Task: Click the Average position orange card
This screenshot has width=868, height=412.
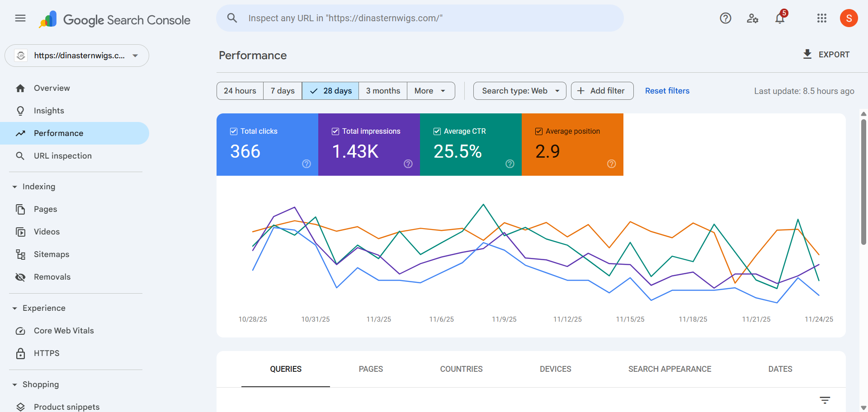Action: pos(572,145)
